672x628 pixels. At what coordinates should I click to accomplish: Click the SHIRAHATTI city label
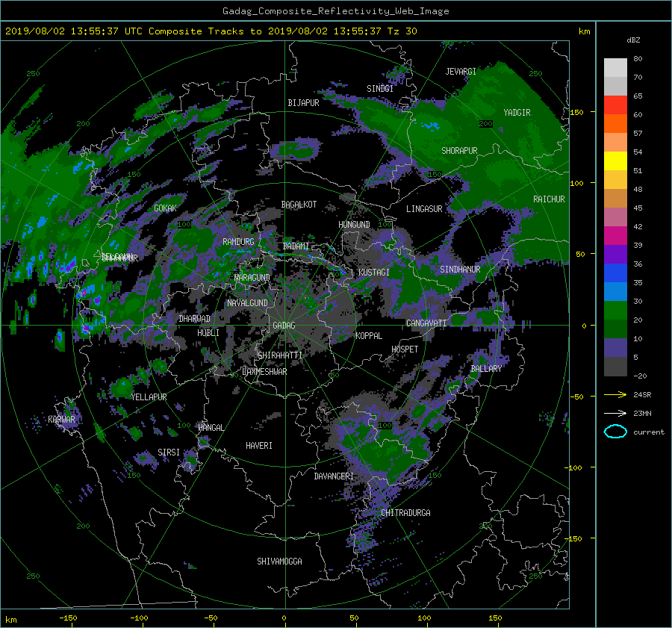click(x=280, y=355)
